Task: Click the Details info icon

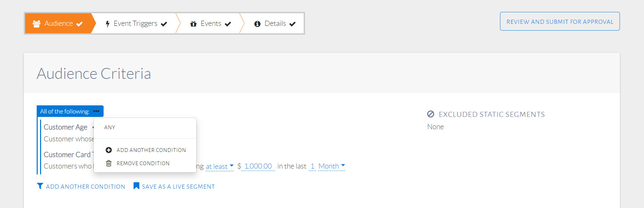Action: pos(257,24)
